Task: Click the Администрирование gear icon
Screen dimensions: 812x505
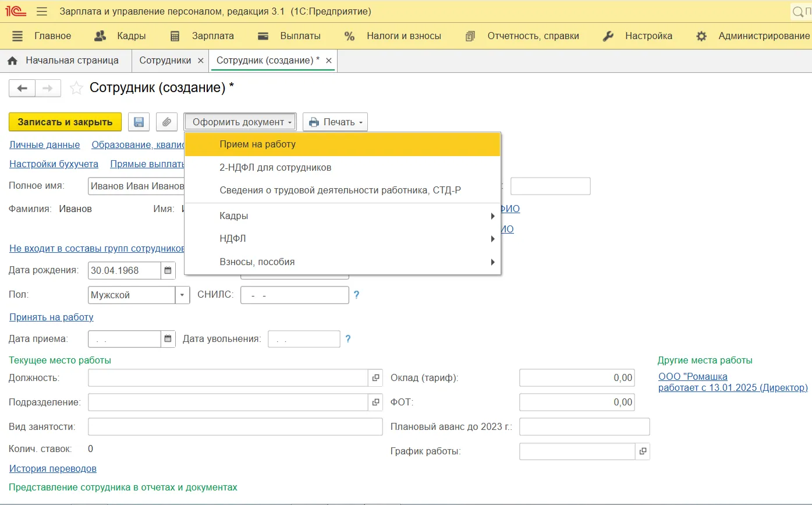Action: click(701, 36)
